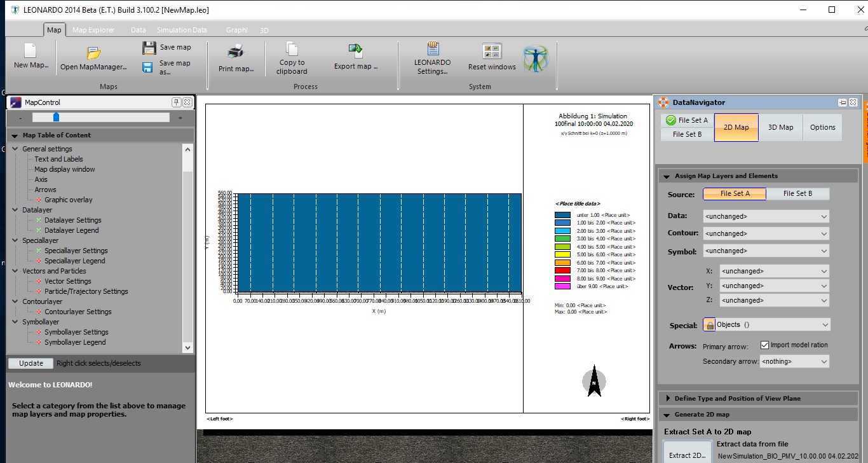Click the DataNavigator pin icon
Image resolution: width=868 pixels, height=463 pixels.
pos(842,102)
